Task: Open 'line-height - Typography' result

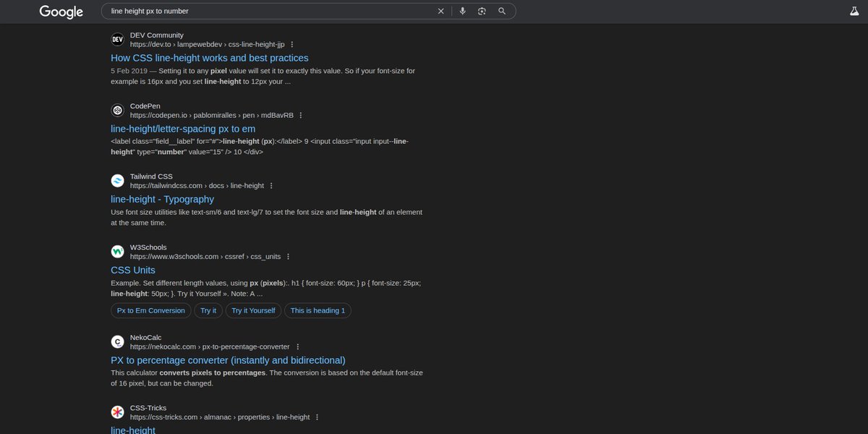Action: click(x=163, y=199)
